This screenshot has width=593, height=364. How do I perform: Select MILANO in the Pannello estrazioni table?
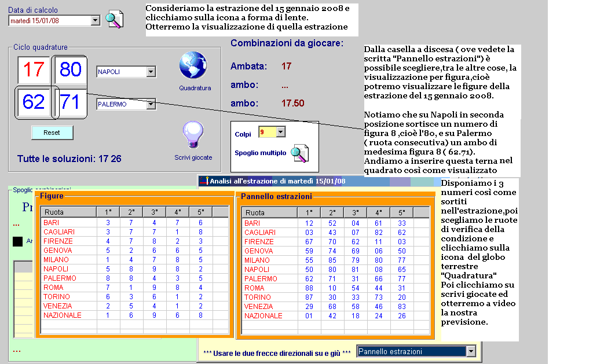(x=257, y=260)
